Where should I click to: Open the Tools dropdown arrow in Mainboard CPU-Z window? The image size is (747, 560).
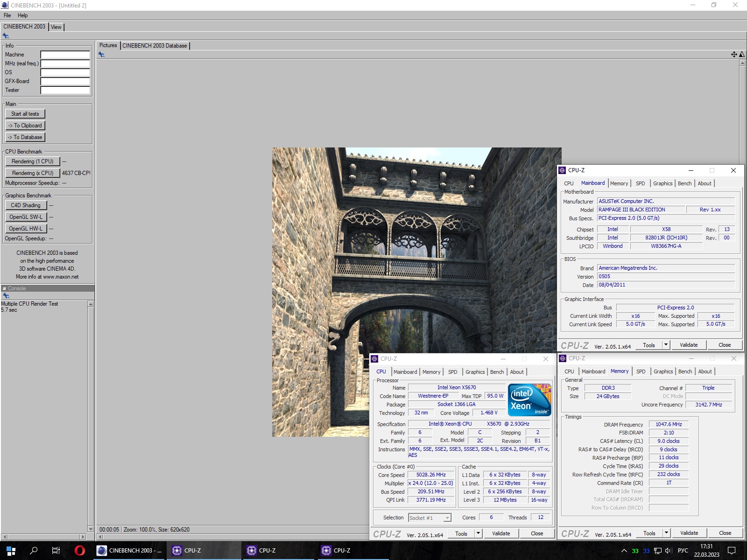666,345
